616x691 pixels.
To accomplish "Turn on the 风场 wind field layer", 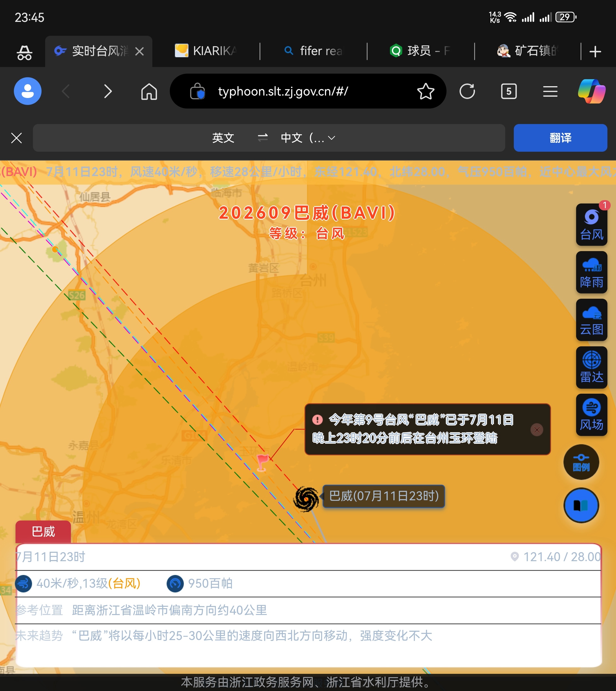I will point(591,415).
